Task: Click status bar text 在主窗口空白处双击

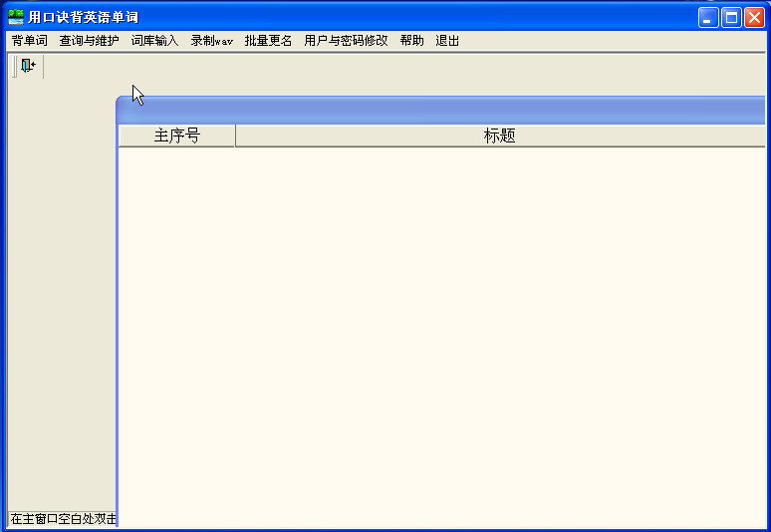Action: [x=64, y=519]
